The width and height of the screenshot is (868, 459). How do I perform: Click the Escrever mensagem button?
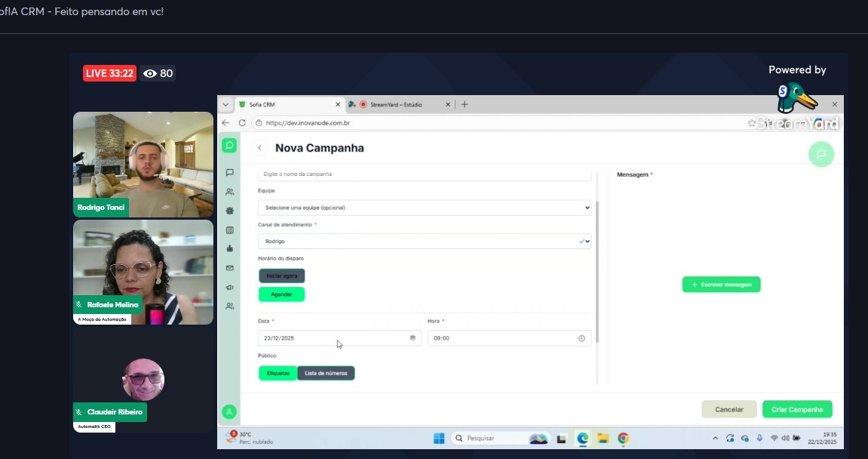pyautogui.click(x=721, y=285)
